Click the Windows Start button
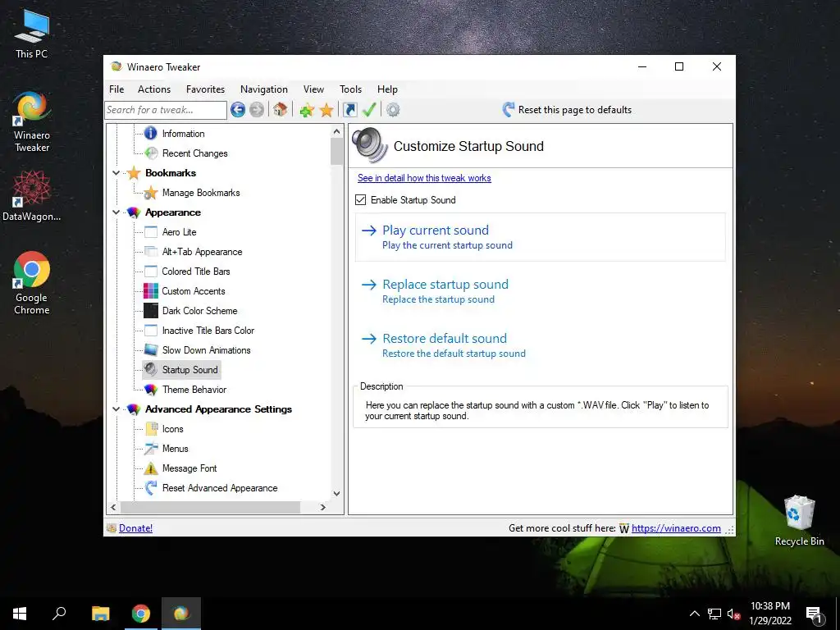The width and height of the screenshot is (840, 630). point(20,614)
